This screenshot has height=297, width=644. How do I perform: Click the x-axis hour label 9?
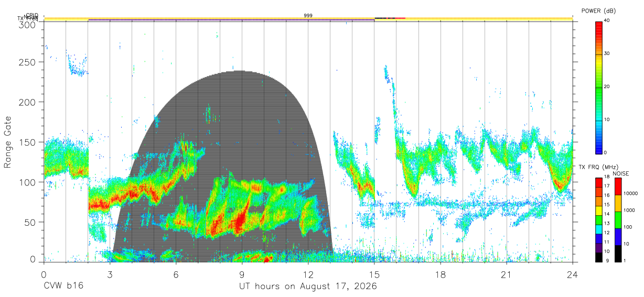click(242, 274)
